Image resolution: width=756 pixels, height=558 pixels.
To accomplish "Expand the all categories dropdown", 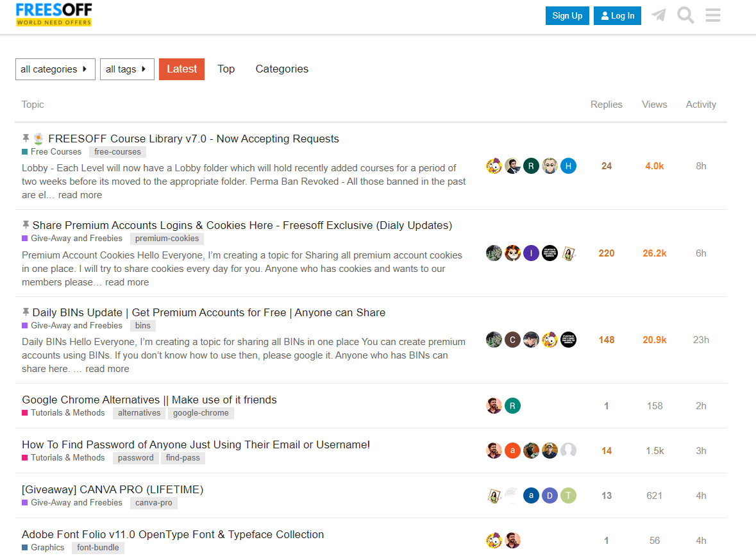I will [x=55, y=69].
